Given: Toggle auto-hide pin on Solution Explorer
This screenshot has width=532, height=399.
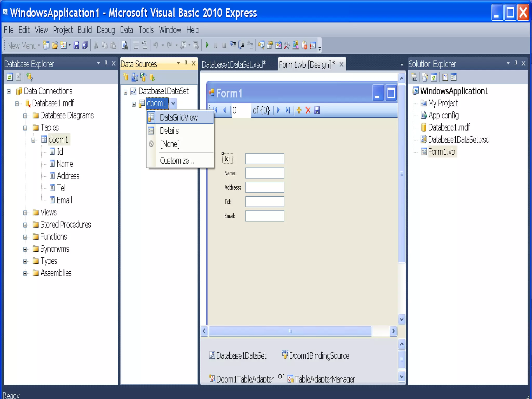Looking at the screenshot, I should (516, 63).
